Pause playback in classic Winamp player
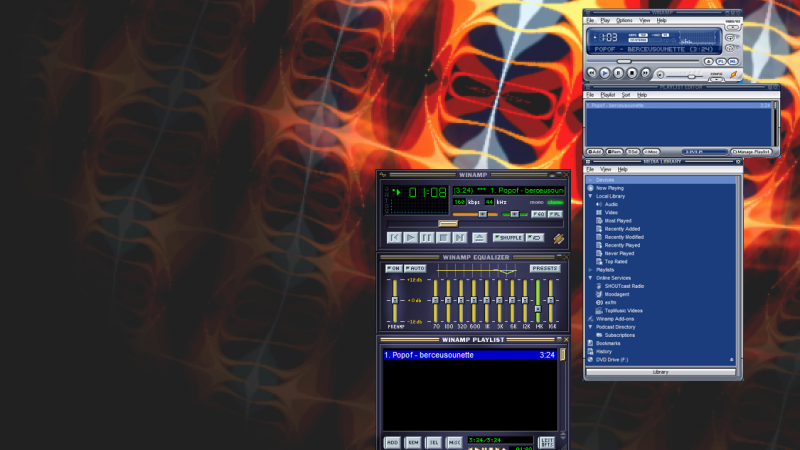Viewport: 800px width, 450px height. pyautogui.click(x=427, y=238)
